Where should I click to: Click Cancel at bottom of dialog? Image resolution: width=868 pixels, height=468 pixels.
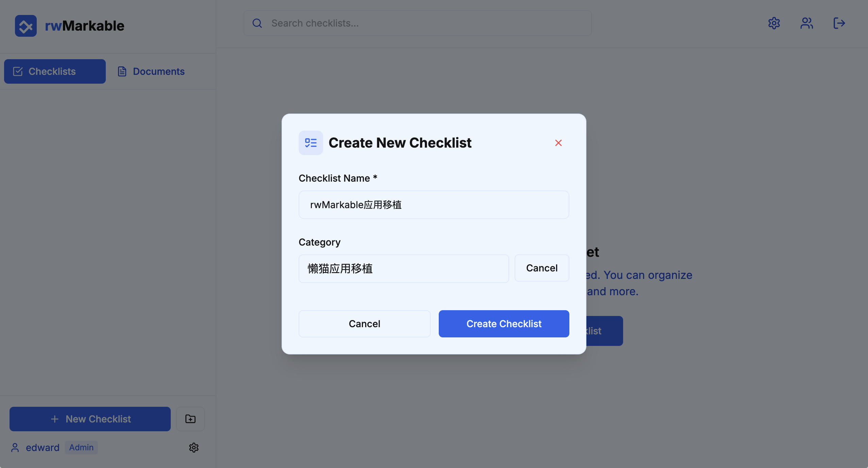pos(364,324)
